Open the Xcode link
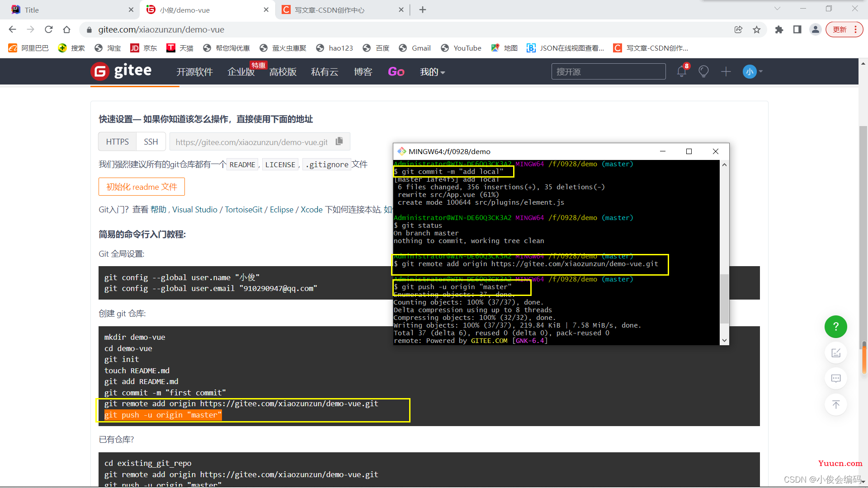Image resolution: width=868 pixels, height=488 pixels. click(311, 210)
